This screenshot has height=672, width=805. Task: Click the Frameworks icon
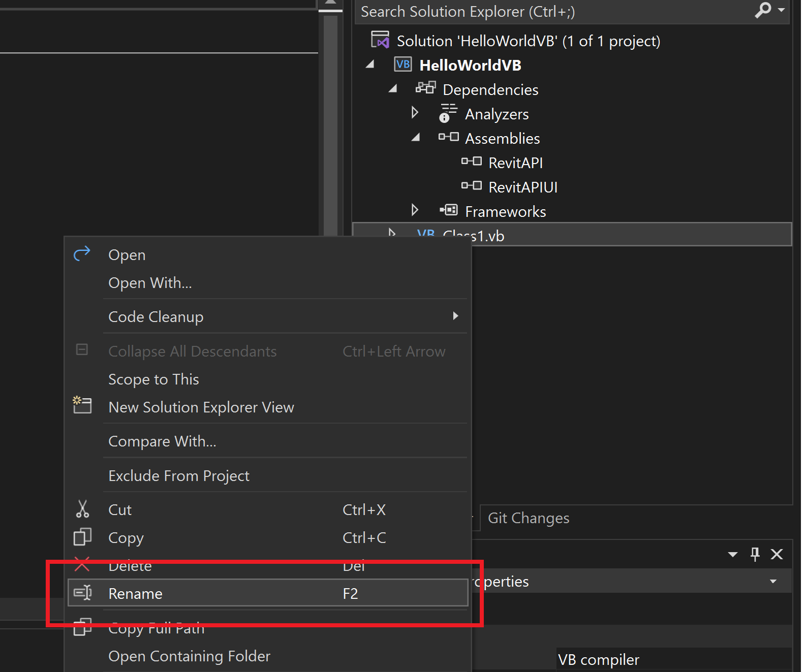pos(449,209)
